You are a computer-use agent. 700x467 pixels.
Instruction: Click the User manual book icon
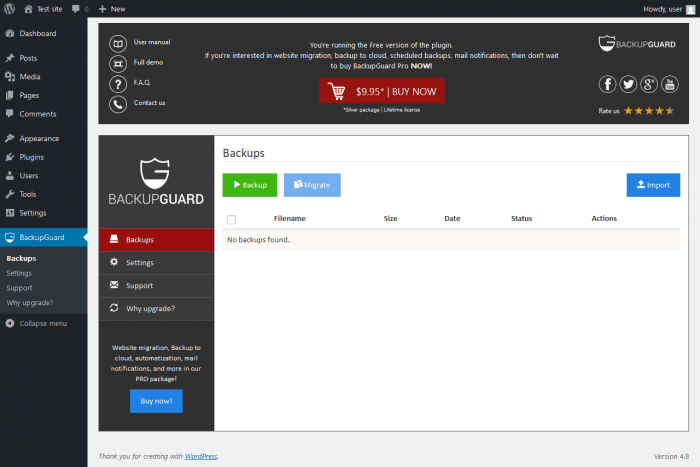pos(118,44)
